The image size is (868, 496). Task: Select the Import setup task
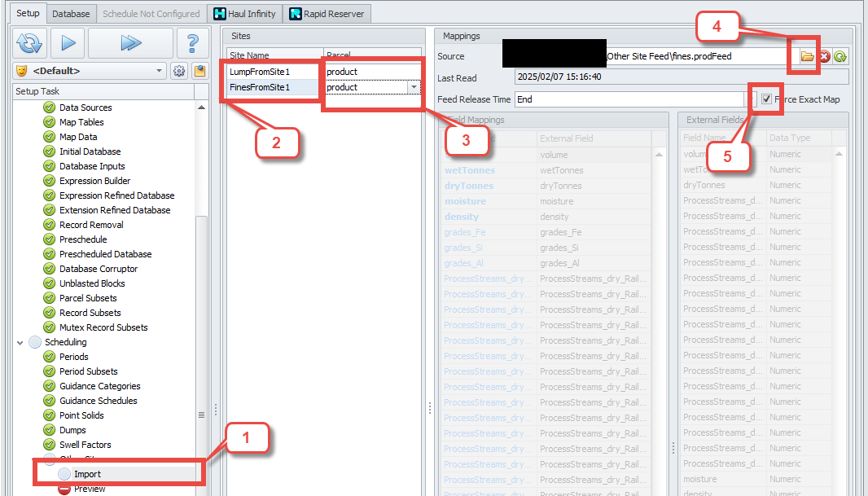point(87,474)
